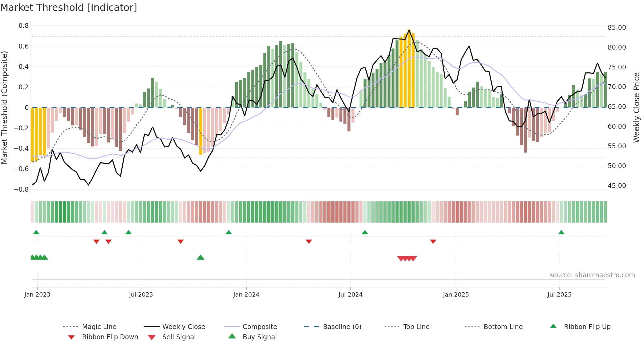
Task: Toggle the Composite legend entry
Action: click(x=250, y=327)
